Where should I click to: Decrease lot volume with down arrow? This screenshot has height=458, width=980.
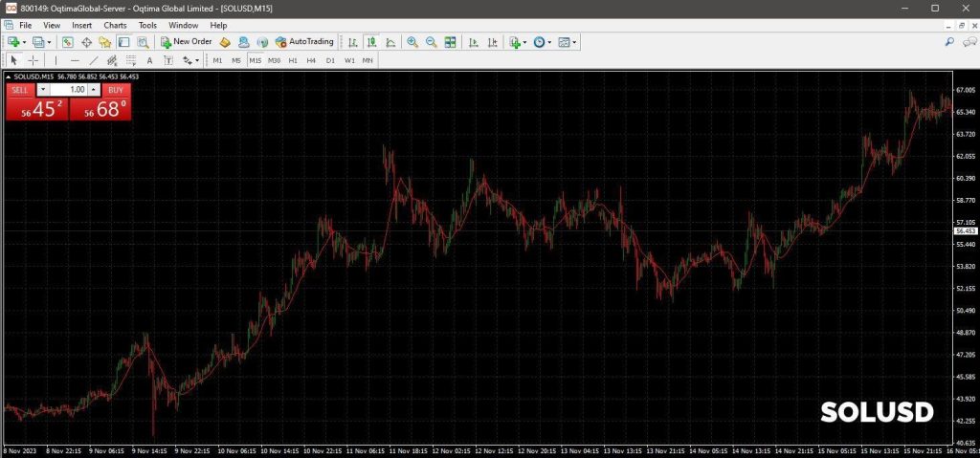(42, 89)
